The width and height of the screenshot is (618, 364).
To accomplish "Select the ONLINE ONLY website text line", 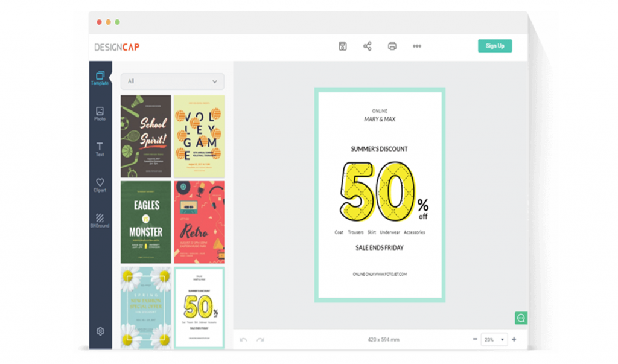I will tap(380, 274).
